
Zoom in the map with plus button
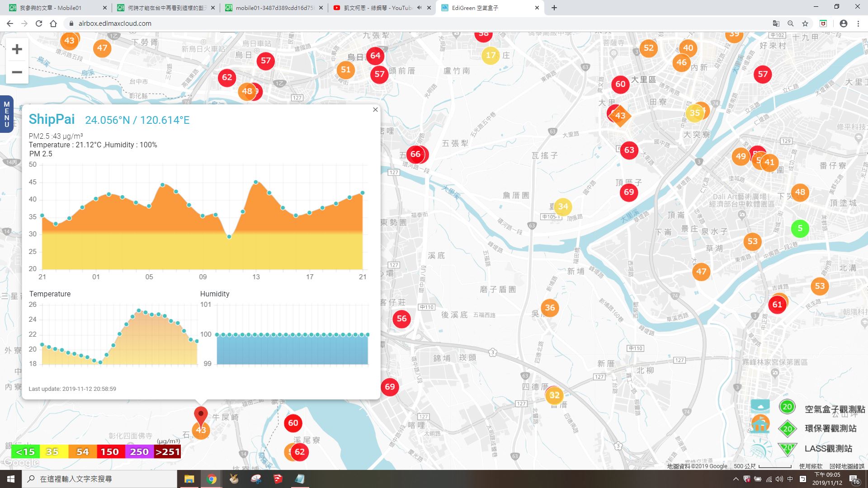coord(17,49)
